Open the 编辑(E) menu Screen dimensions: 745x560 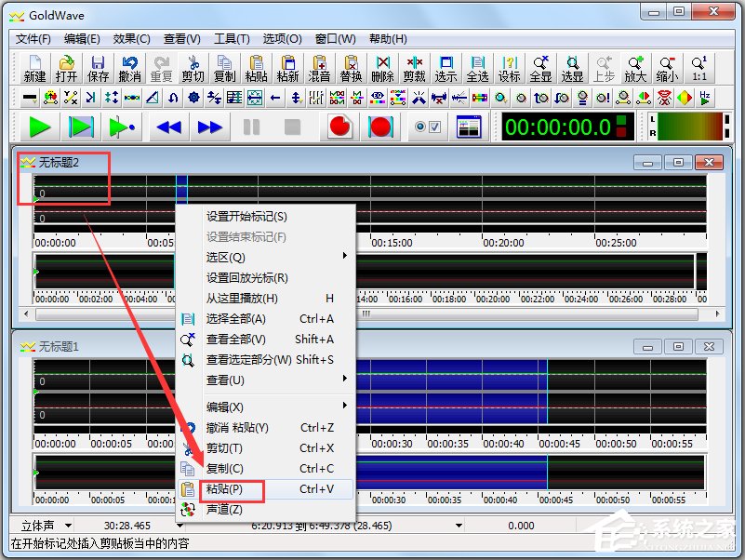pos(82,38)
